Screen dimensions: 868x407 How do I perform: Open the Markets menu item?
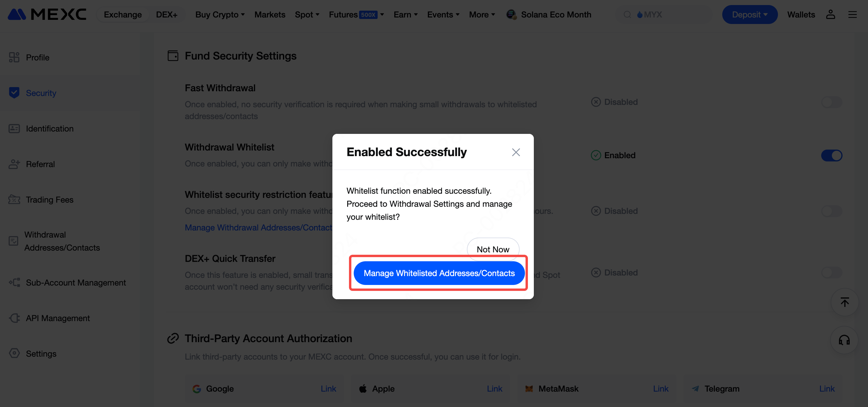(270, 15)
